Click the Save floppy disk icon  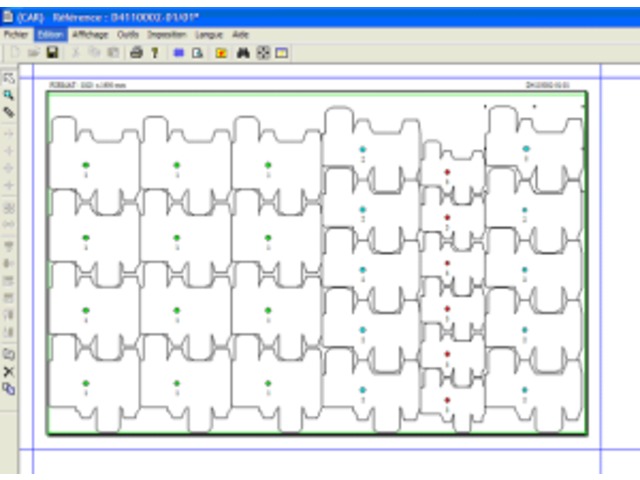point(52,52)
